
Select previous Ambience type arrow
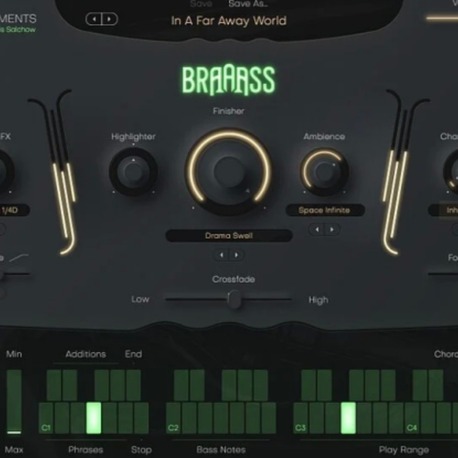click(x=317, y=230)
